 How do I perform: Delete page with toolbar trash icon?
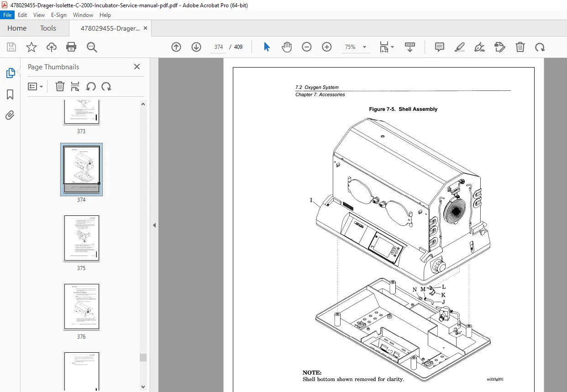[x=520, y=47]
